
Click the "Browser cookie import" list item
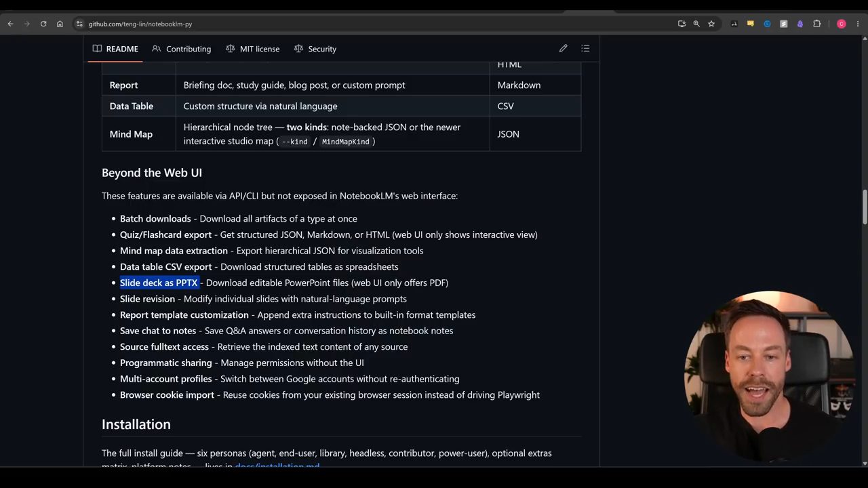[330, 395]
